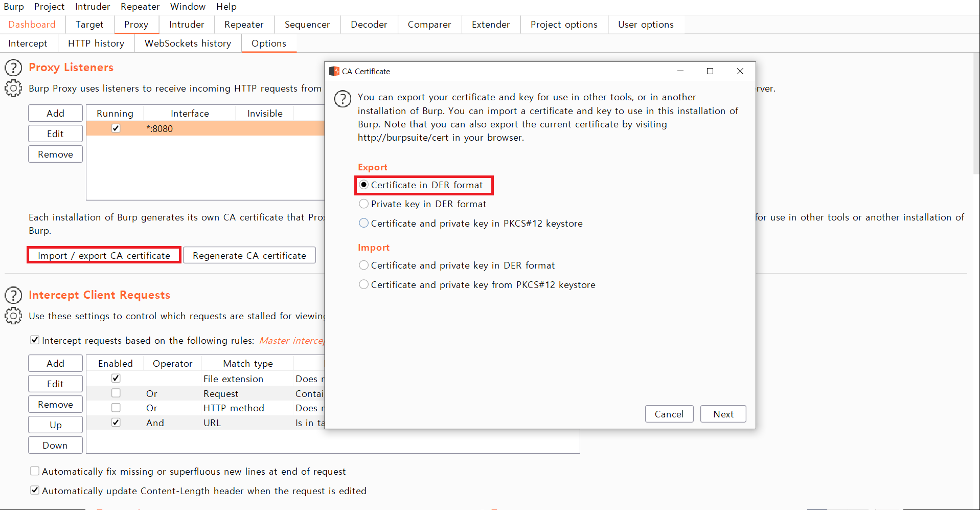Close the CA Certificate dialog
The width and height of the screenshot is (980, 510).
(x=740, y=71)
